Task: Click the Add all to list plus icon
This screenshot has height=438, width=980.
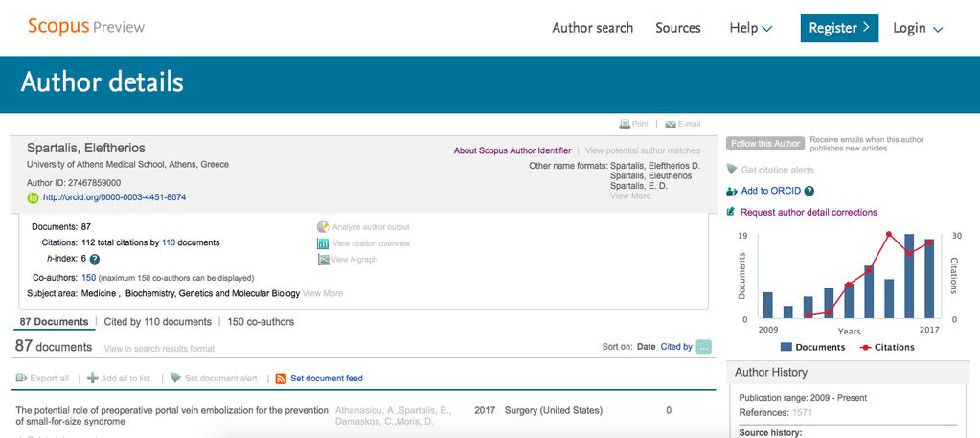Action: (93, 378)
